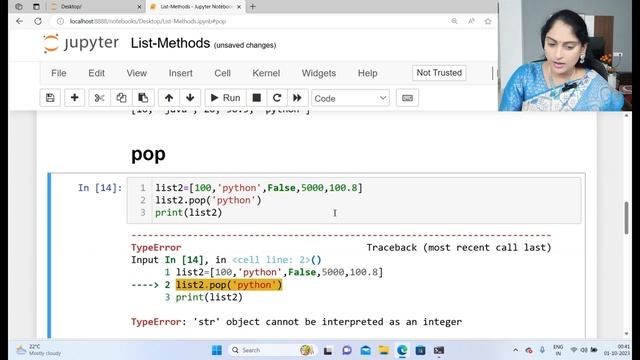Open the Chat app from the taskbar
Image resolution: width=640 pixels, height=360 pixels.
tap(347, 350)
